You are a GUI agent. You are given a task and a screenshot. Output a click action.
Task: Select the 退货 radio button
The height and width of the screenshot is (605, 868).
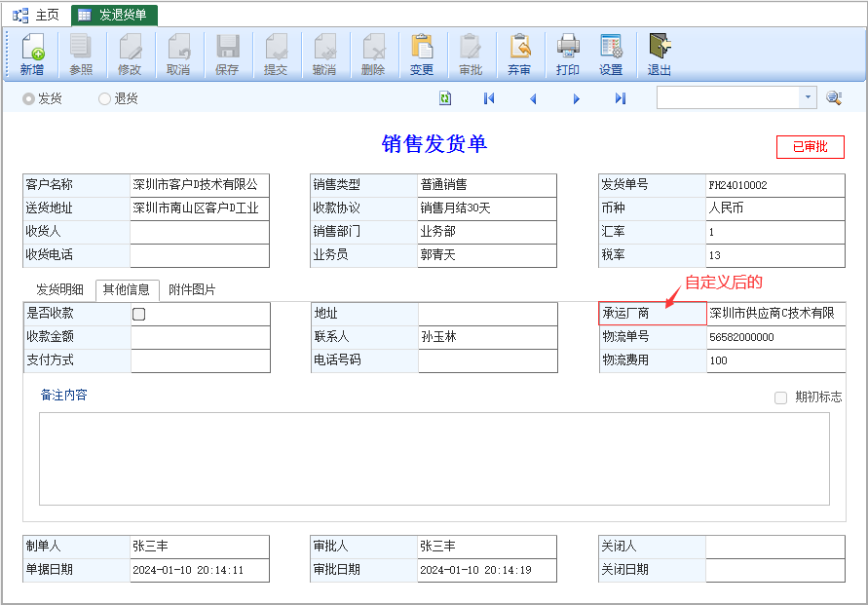[x=104, y=99]
